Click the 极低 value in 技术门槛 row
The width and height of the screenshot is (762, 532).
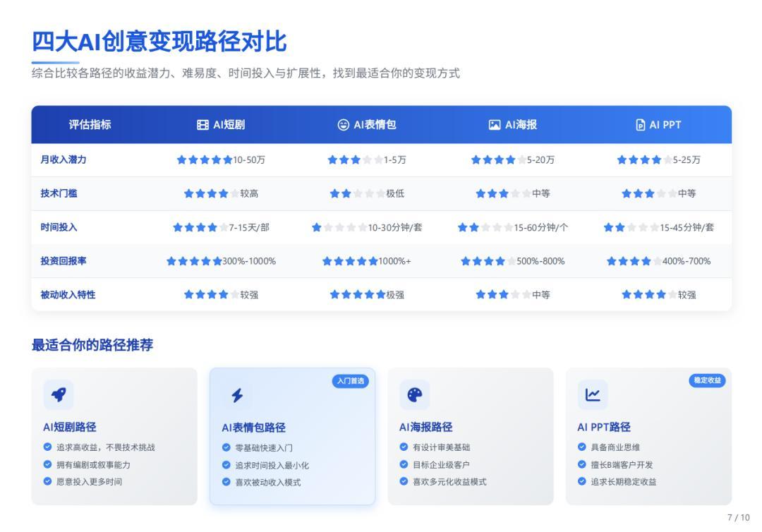coord(395,193)
